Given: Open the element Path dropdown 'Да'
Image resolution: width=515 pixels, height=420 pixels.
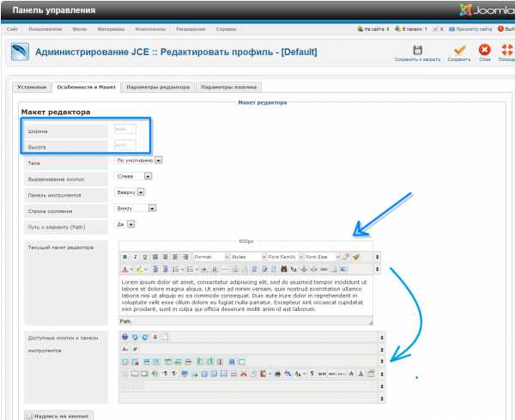Looking at the screenshot, I should point(125,224).
